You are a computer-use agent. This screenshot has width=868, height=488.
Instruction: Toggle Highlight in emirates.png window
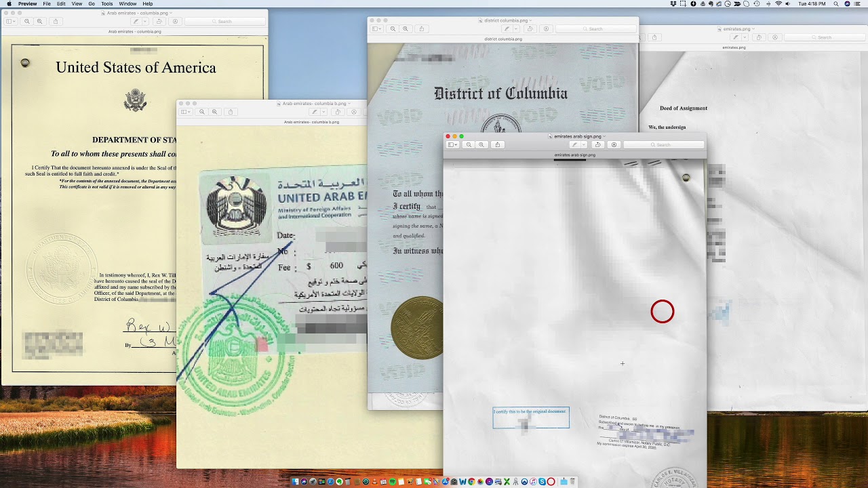[735, 37]
